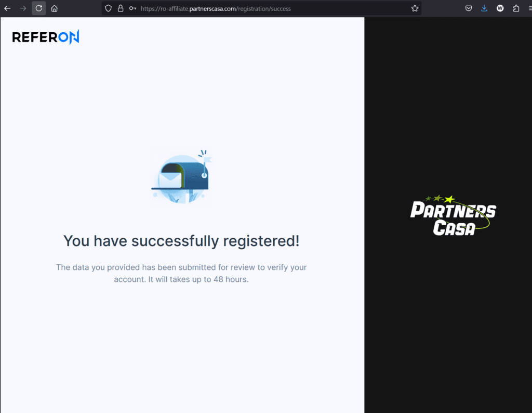Expand the Pocket save chevron
The height and width of the screenshot is (413, 532).
468,8
